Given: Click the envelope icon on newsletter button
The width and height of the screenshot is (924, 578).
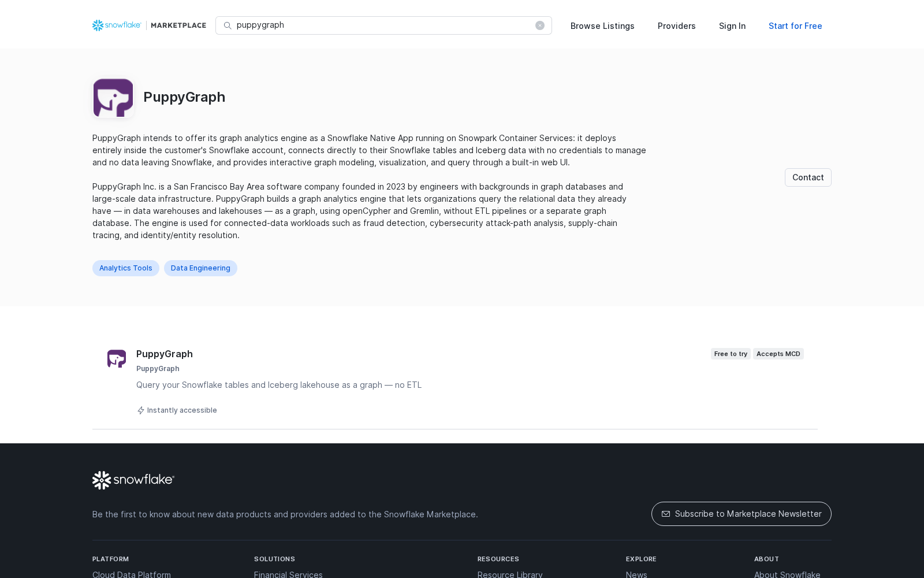Looking at the screenshot, I should click(x=666, y=514).
